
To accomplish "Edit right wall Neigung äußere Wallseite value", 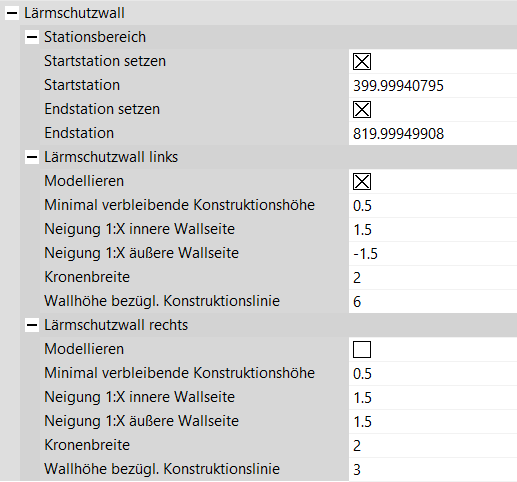I will (433, 422).
